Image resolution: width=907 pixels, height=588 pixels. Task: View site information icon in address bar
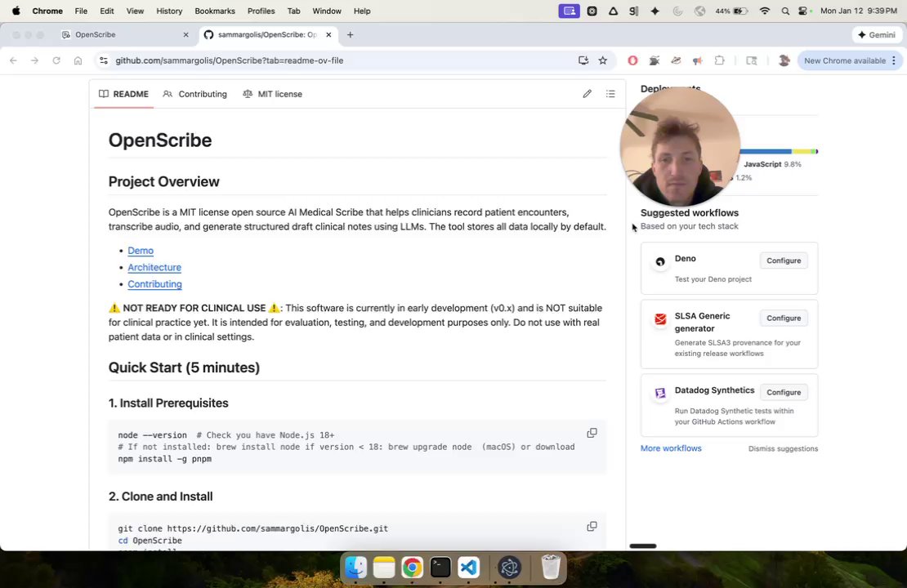click(x=104, y=60)
